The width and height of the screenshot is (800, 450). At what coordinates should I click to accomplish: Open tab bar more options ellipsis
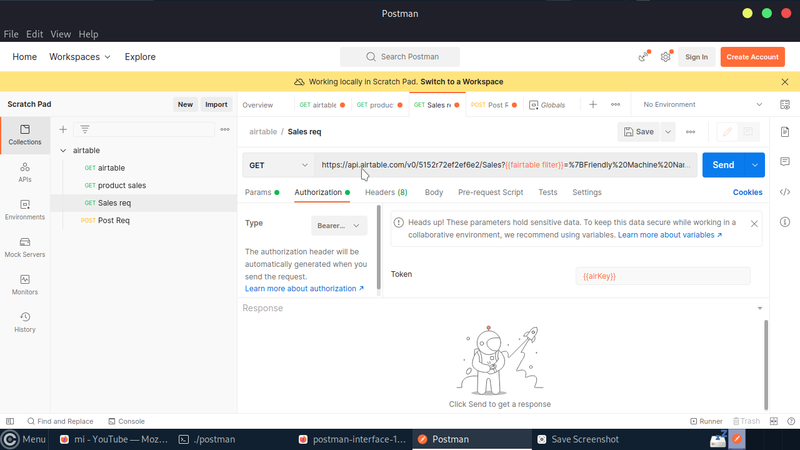615,105
